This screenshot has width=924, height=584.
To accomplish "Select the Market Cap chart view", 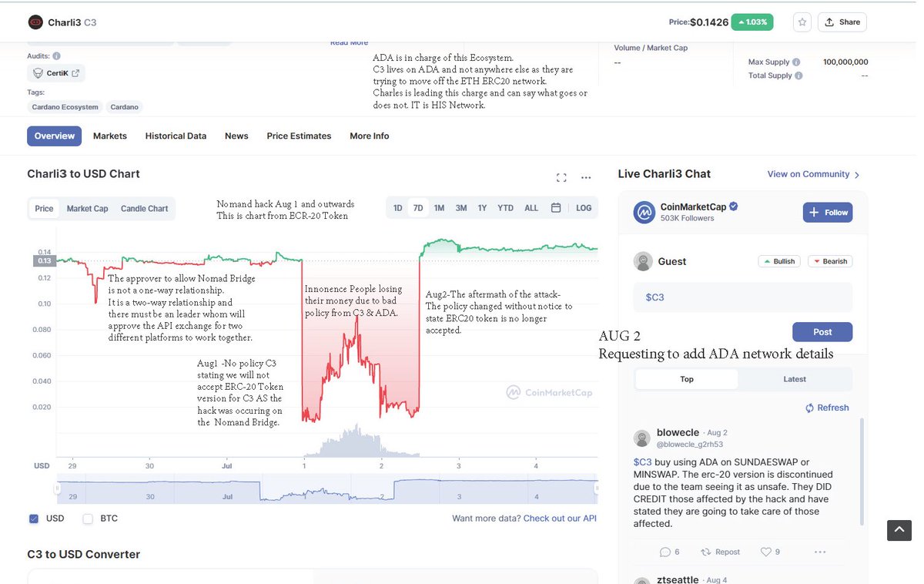I will coord(87,209).
